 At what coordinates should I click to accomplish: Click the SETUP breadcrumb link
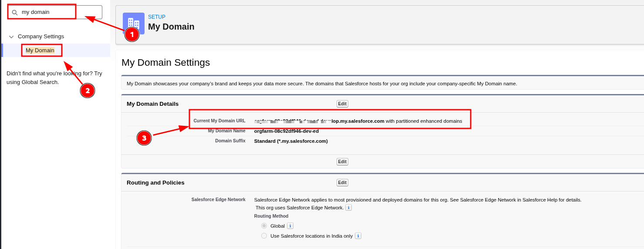157,17
